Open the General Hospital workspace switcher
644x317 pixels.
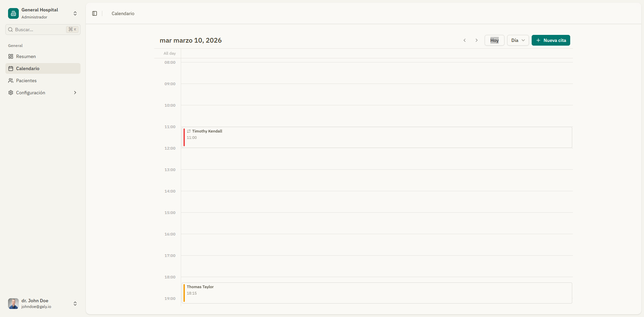click(75, 13)
